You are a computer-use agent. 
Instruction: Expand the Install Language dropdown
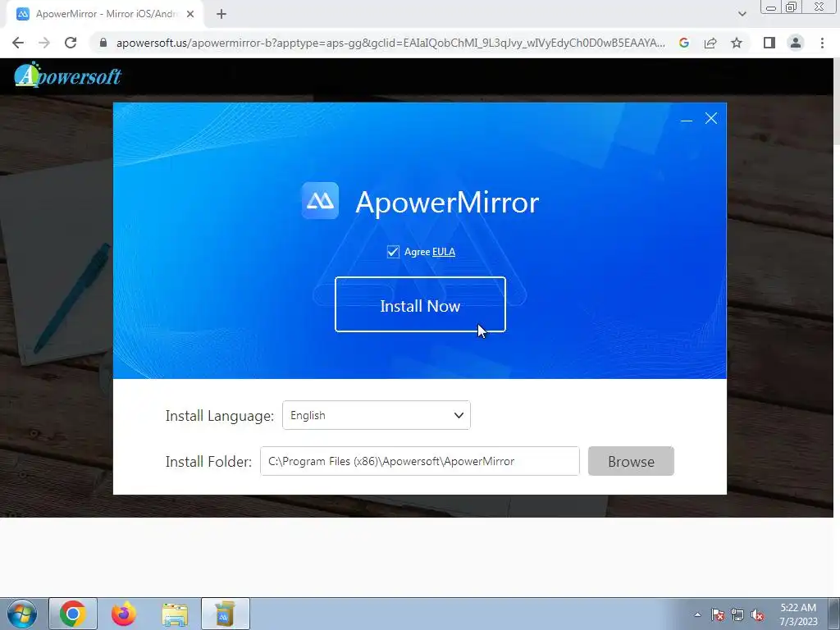pos(376,415)
